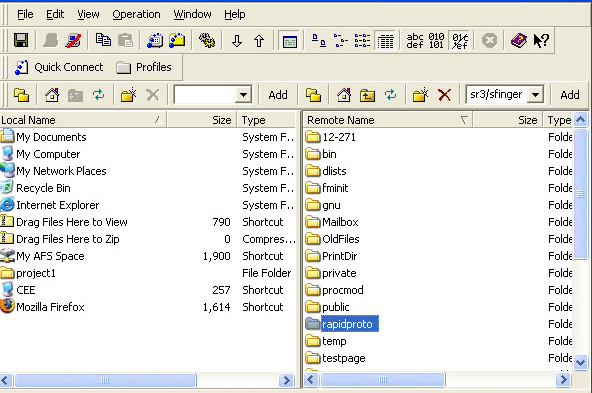Click the local pane horizontal scrollbar thumb

click(105, 380)
